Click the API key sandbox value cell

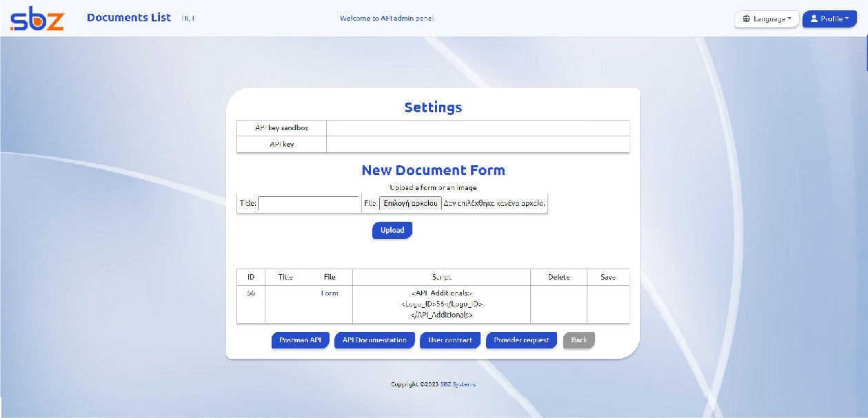(x=478, y=128)
